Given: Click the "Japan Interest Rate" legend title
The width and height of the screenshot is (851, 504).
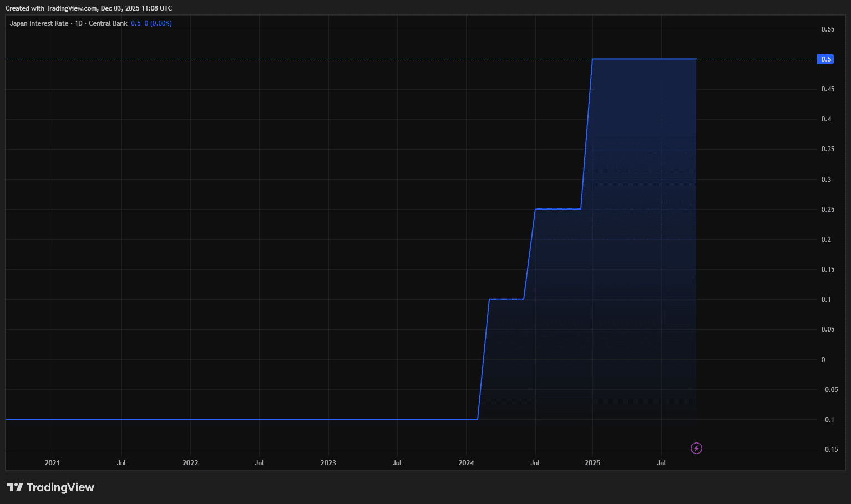Looking at the screenshot, I should [x=39, y=23].
